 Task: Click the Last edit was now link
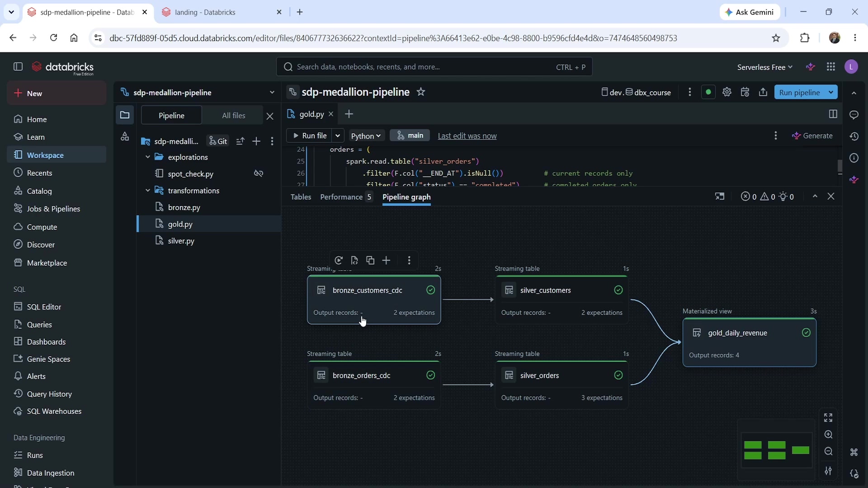pyautogui.click(x=467, y=136)
